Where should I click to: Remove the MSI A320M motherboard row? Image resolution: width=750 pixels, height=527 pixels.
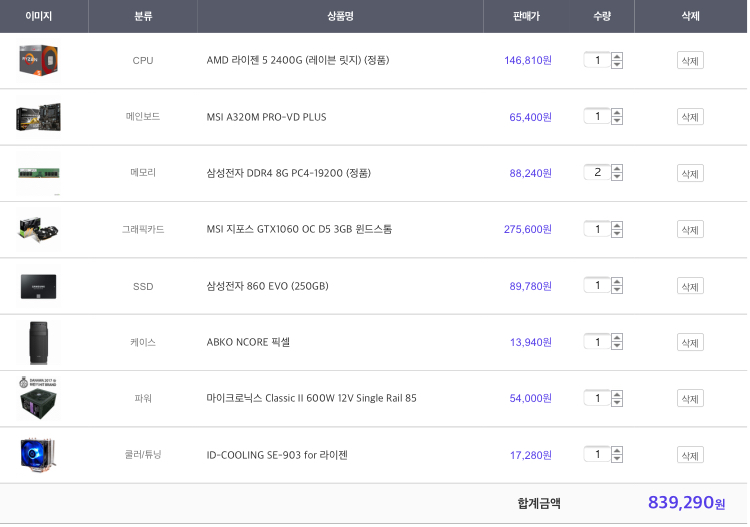tap(690, 117)
